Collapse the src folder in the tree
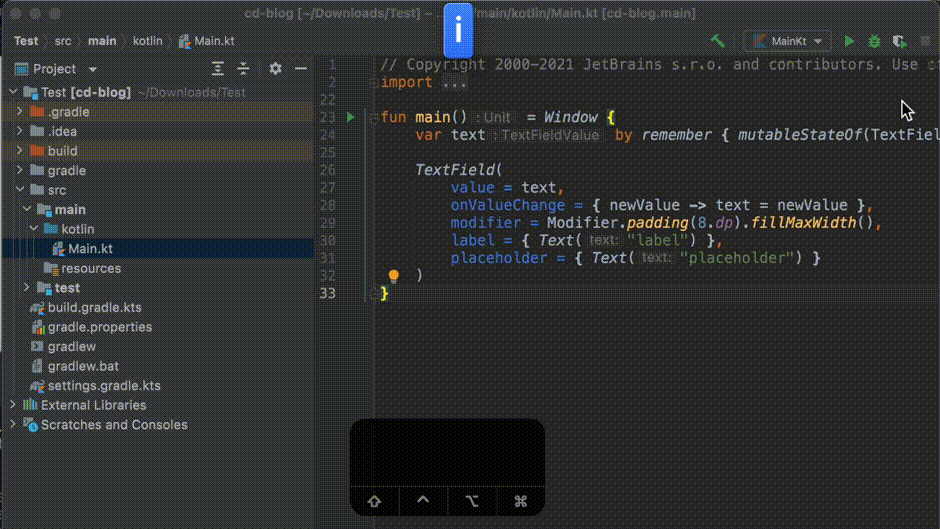The image size is (940, 529). (20, 190)
